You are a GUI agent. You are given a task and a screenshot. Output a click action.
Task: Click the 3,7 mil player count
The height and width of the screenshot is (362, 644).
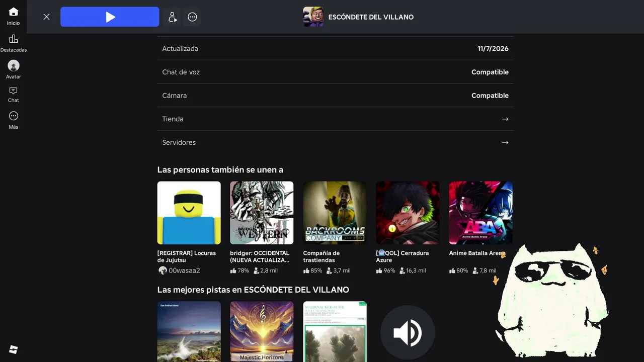tap(339, 270)
